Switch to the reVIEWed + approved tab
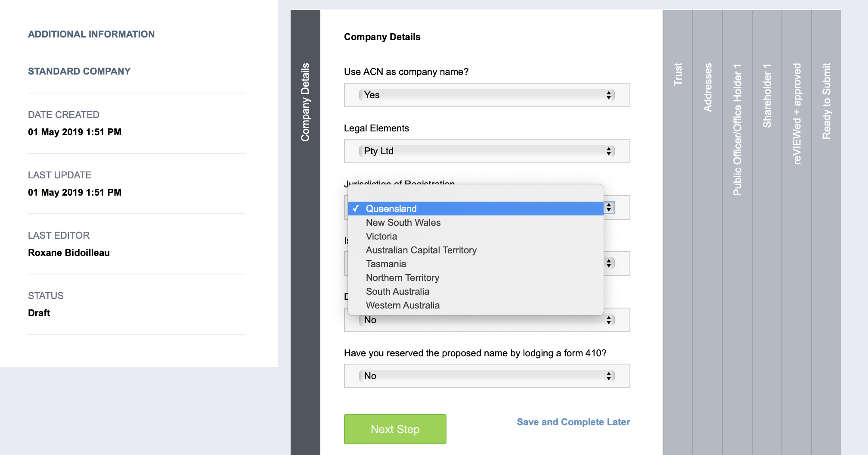This screenshot has height=455, width=868. (797, 112)
